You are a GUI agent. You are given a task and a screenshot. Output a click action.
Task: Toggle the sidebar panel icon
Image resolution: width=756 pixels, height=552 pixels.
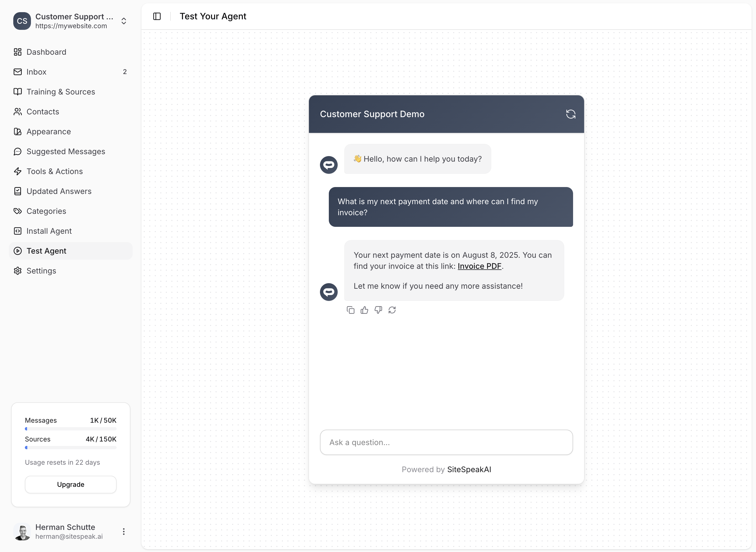tap(157, 16)
